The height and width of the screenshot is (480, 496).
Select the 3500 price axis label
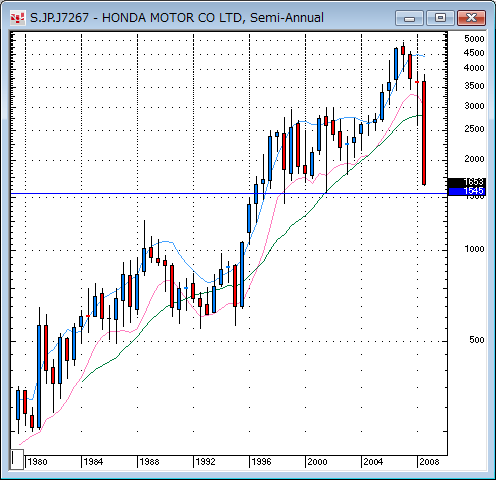click(x=474, y=86)
